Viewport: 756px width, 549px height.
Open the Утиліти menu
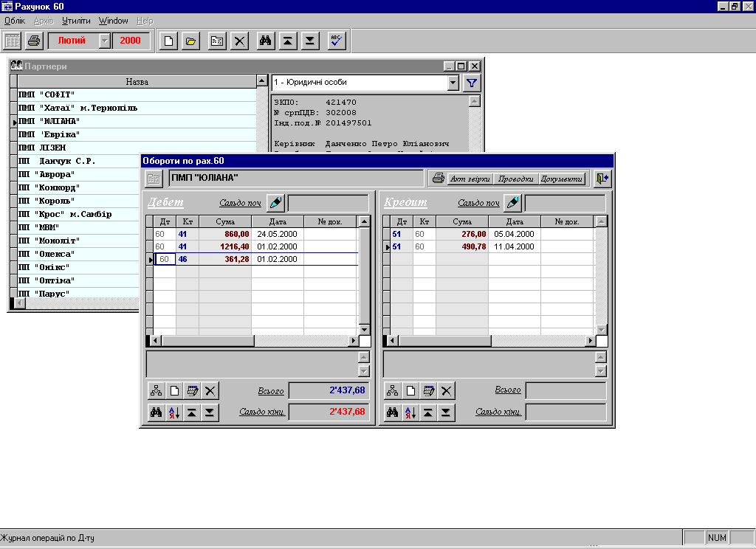[x=76, y=21]
